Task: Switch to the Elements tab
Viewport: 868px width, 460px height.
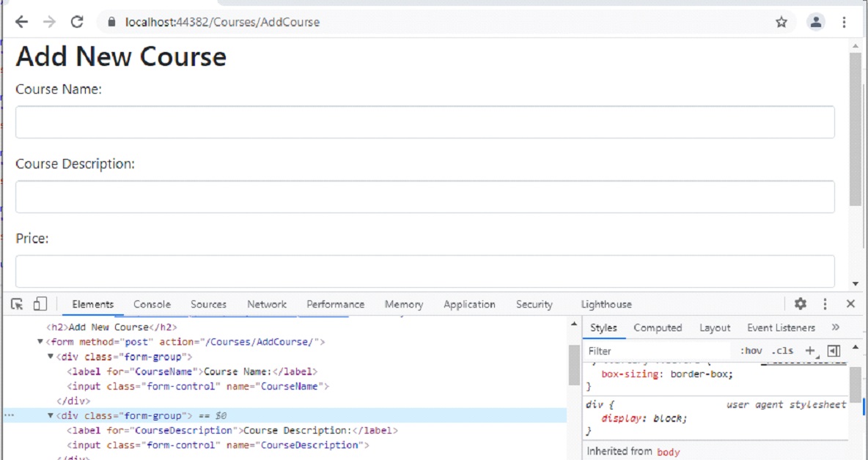Action: [x=93, y=304]
